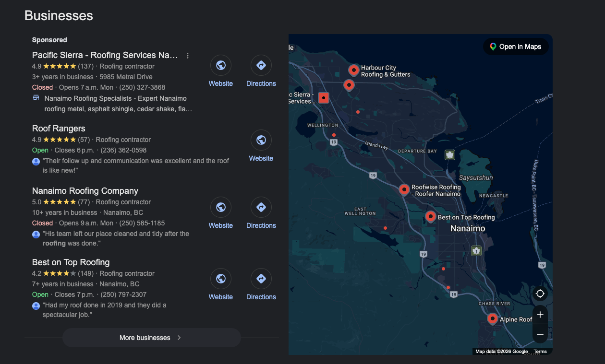This screenshot has height=364, width=605.
Task: Click the Nanaimo city label on map
Action: (x=468, y=228)
